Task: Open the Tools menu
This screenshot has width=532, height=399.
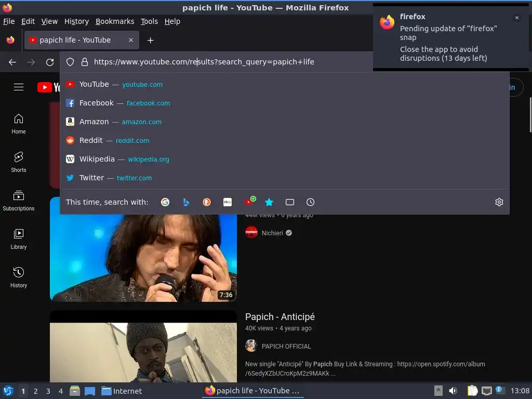Action: tap(149, 21)
